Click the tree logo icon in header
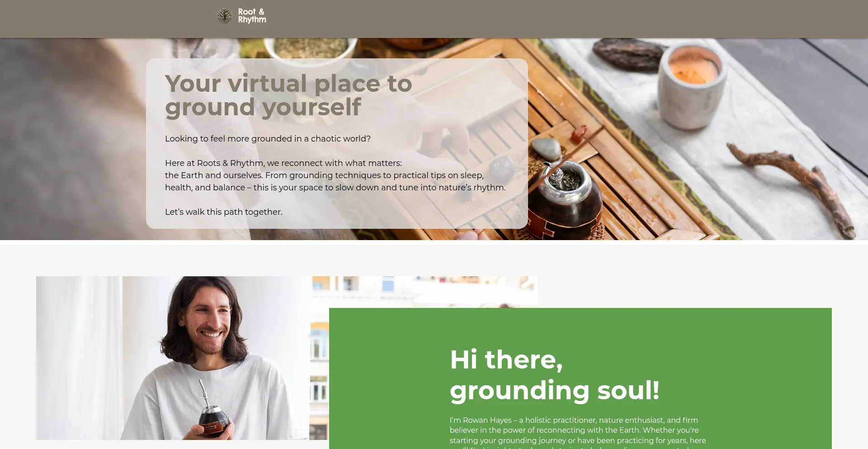The height and width of the screenshot is (449, 868). pyautogui.click(x=224, y=16)
